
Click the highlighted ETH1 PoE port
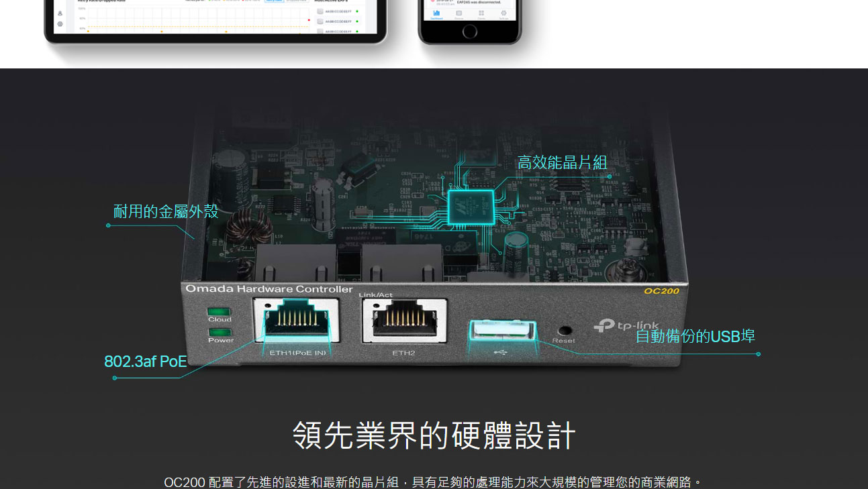tap(296, 321)
